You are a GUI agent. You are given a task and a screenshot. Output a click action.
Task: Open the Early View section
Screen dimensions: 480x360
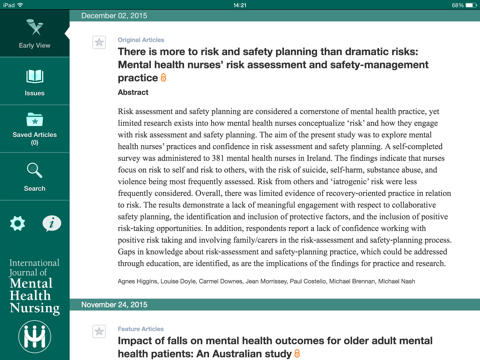coord(35,33)
